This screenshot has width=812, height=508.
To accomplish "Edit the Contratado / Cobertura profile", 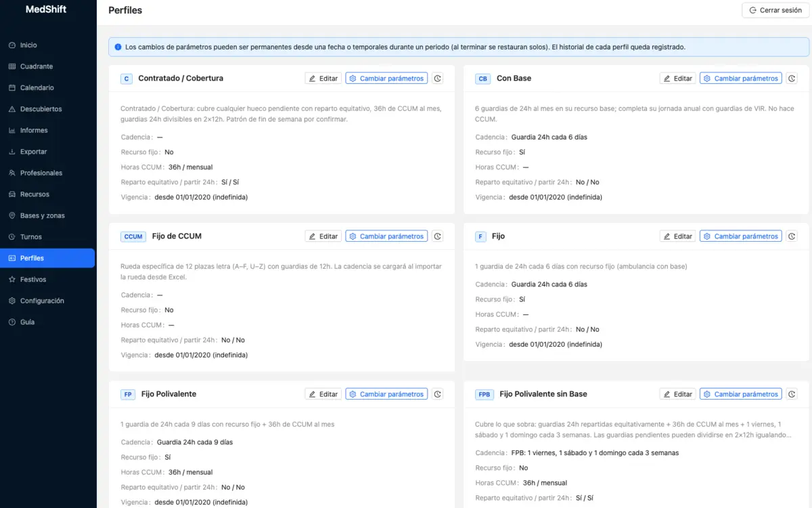I will tap(323, 79).
